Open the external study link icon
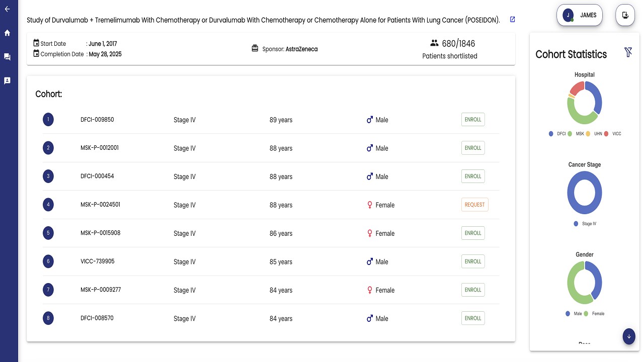The height and width of the screenshot is (362, 644). click(x=512, y=20)
